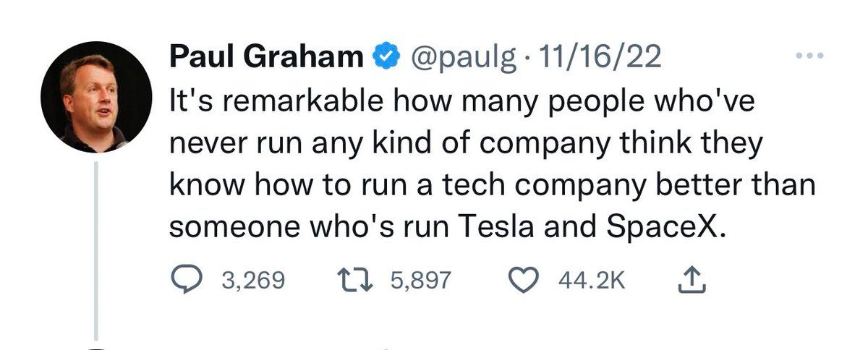This screenshot has width=868, height=350.
Task: Like the tweet with the heart icon
Action: [524, 280]
